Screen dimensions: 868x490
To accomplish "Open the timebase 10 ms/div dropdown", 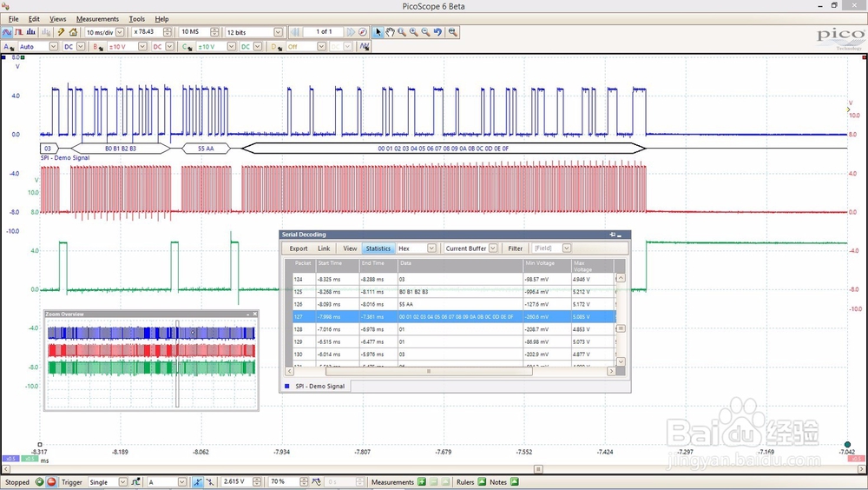I will 120,32.
